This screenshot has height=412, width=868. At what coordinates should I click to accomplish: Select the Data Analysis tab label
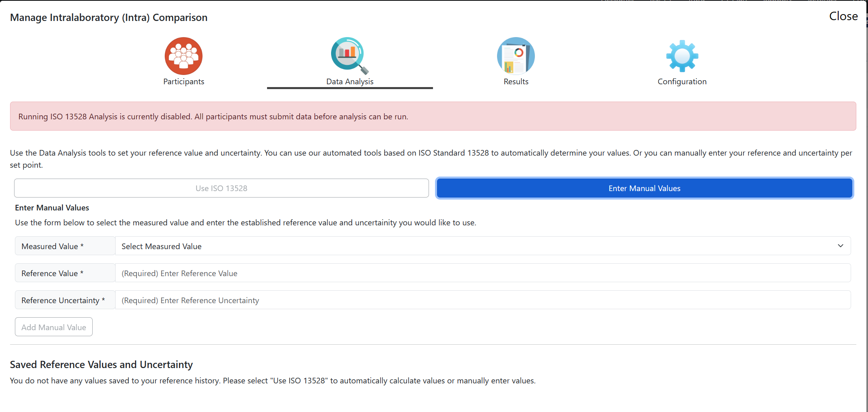pos(350,81)
